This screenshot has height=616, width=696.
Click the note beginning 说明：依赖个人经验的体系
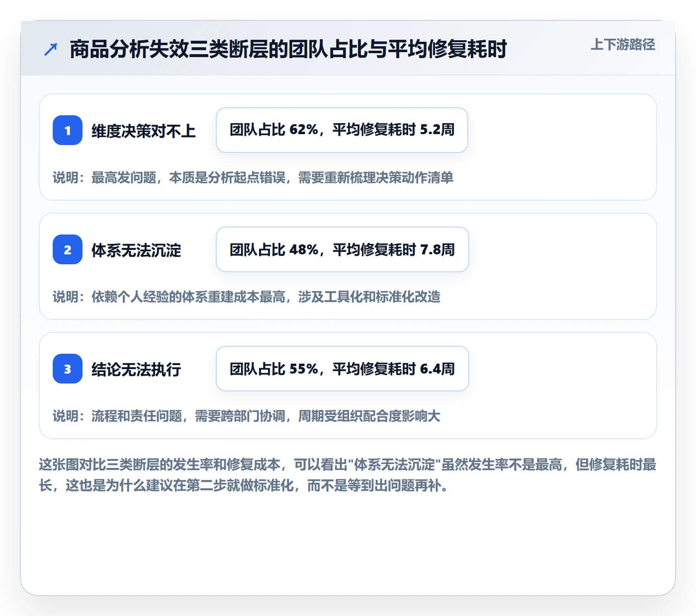[247, 297]
